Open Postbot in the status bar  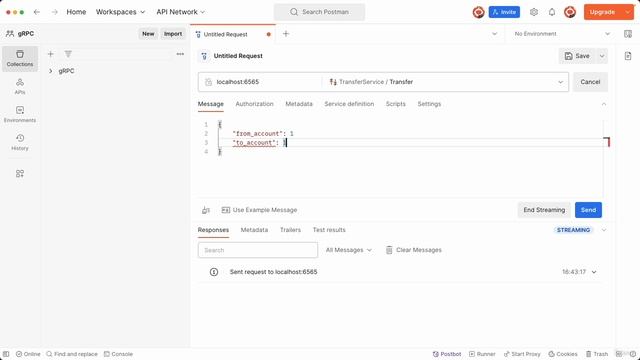click(x=447, y=354)
